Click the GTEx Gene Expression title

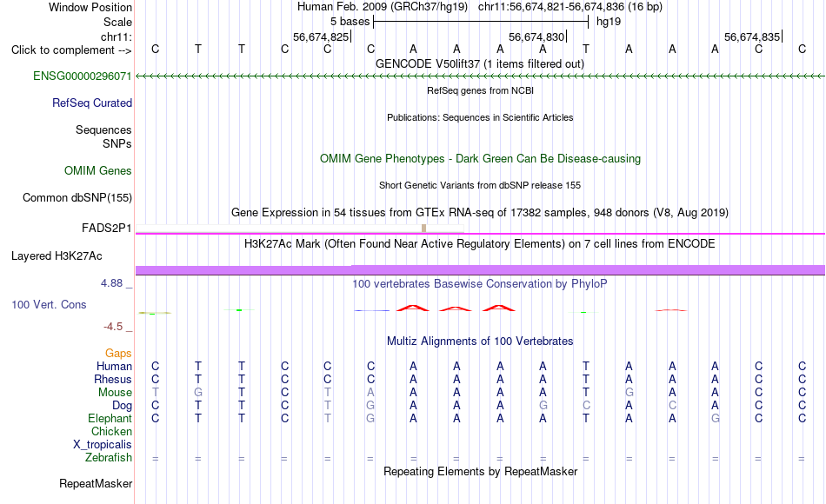pos(480,212)
